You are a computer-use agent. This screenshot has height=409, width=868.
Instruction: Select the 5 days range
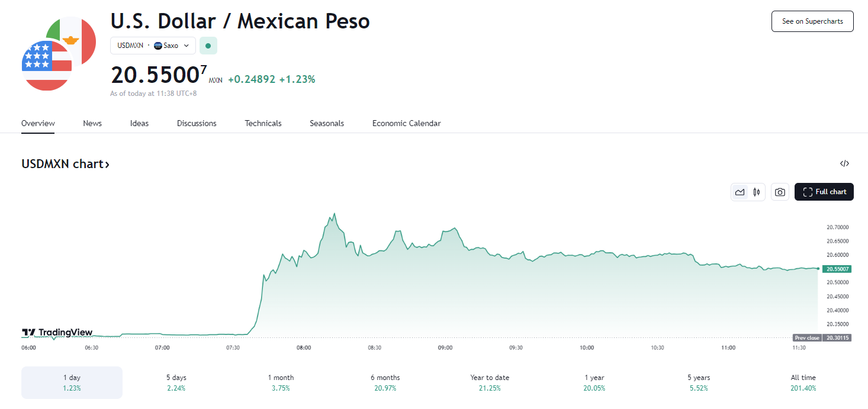click(176, 382)
